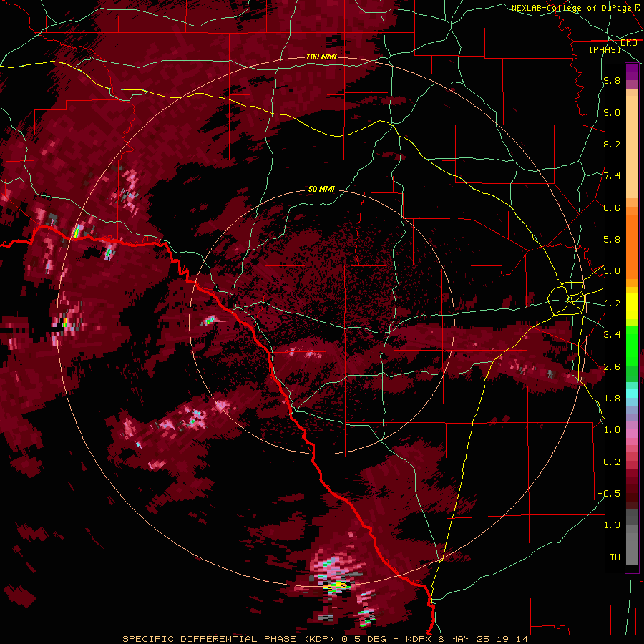644x644 pixels.
Task: Click the DKD label above the color scale
Action: click(x=629, y=43)
